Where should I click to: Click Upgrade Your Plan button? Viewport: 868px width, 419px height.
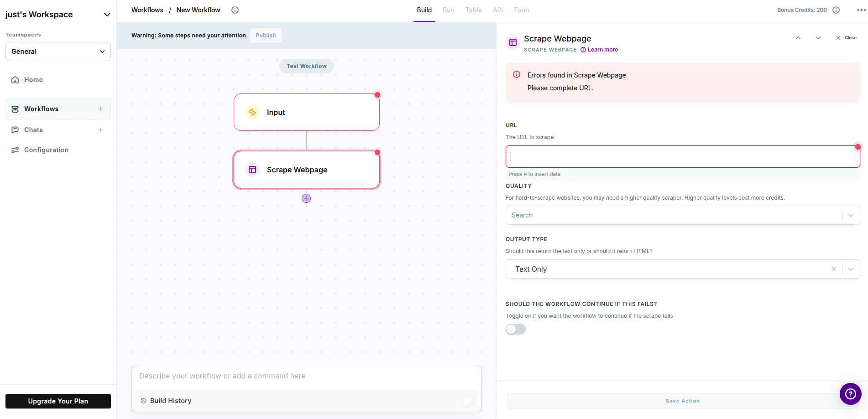58,401
